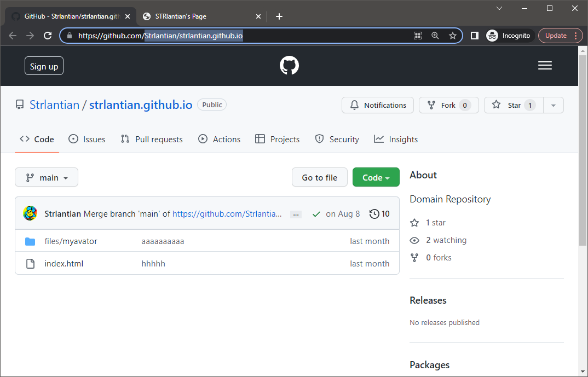Click the Go to file button
588x377 pixels.
320,177
